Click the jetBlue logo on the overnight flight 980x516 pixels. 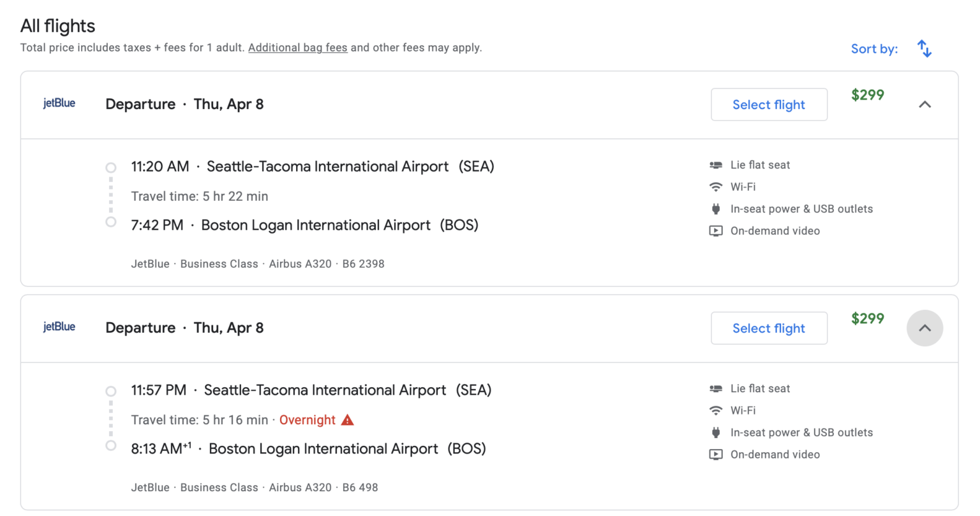tap(58, 326)
